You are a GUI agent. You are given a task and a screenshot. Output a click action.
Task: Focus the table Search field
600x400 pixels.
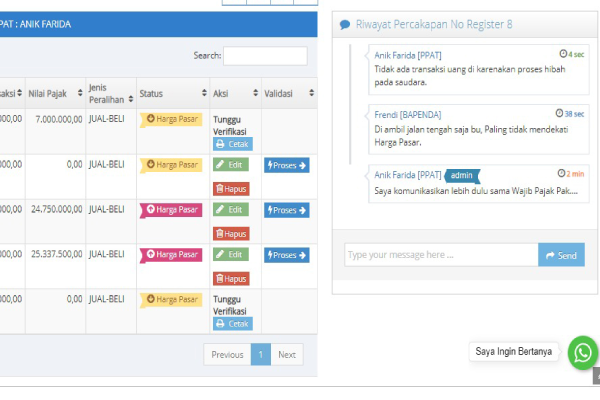(265, 56)
